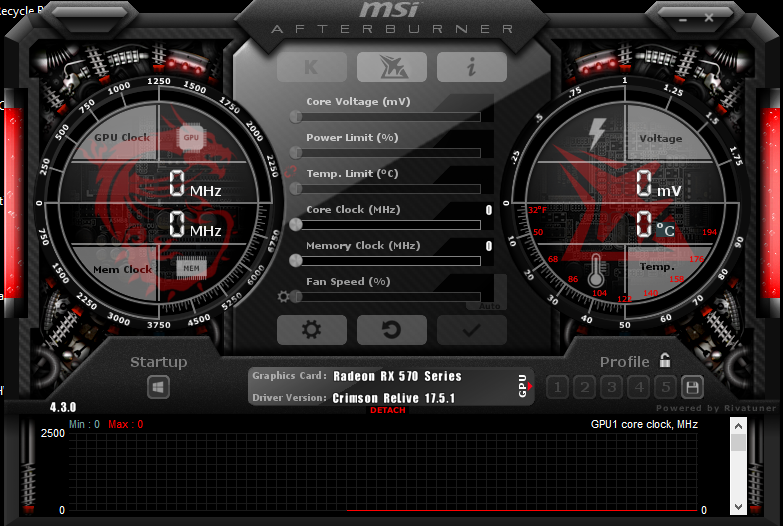Click the Kombustor K button
Screen dimensions: 783x526
(x=312, y=67)
